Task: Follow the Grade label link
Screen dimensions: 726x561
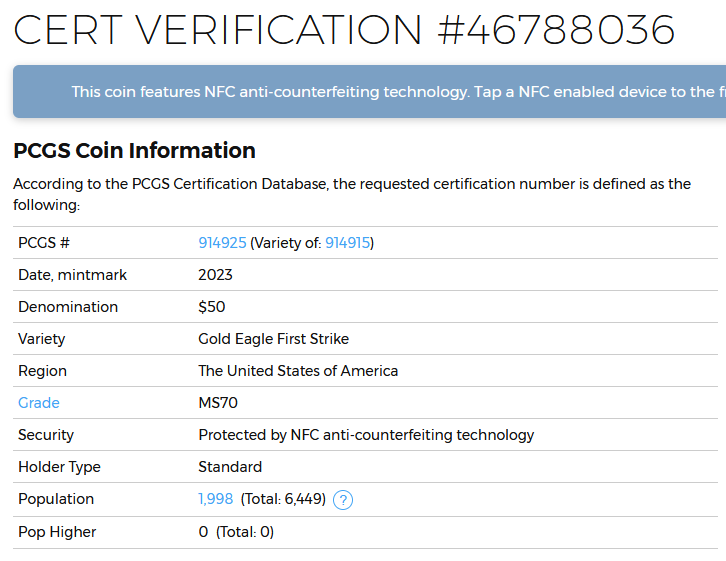Action: pyautogui.click(x=39, y=403)
